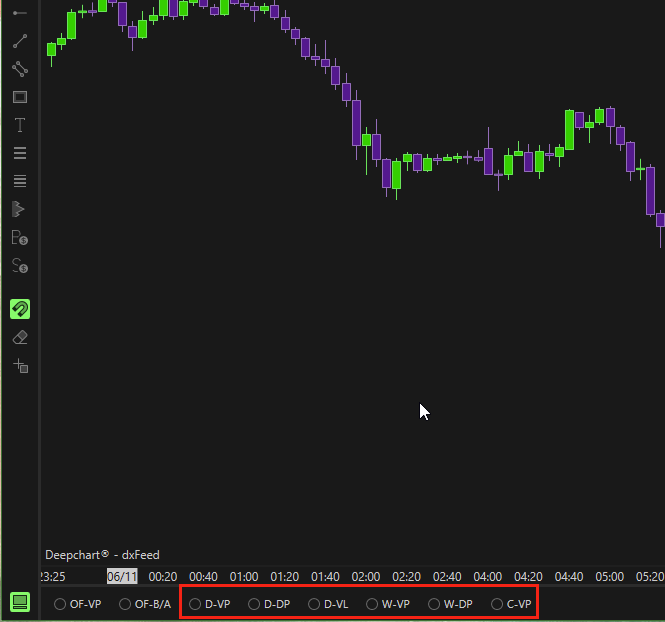
Task: Select the D-DP radio button
Action: 254,604
